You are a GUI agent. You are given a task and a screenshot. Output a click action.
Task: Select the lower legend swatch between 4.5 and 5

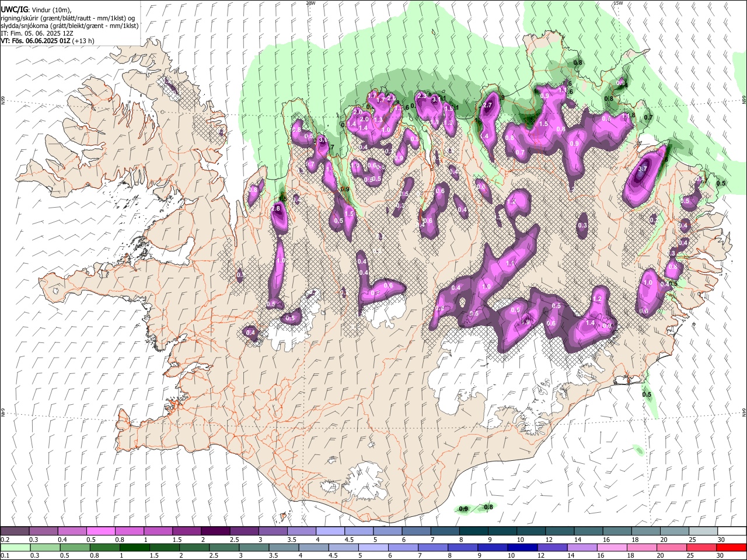click(x=343, y=547)
